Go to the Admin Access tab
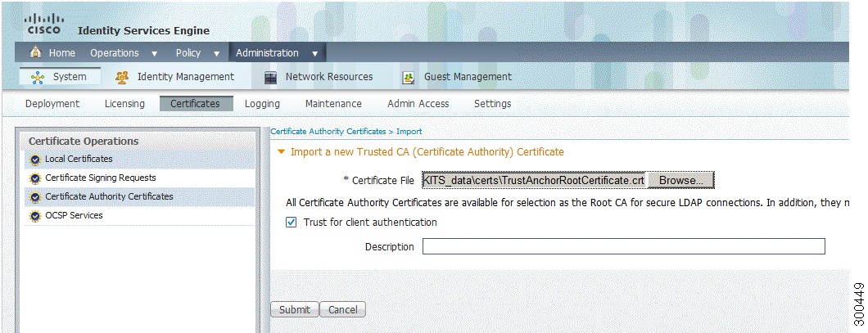The height and width of the screenshot is (333, 868). (x=418, y=103)
